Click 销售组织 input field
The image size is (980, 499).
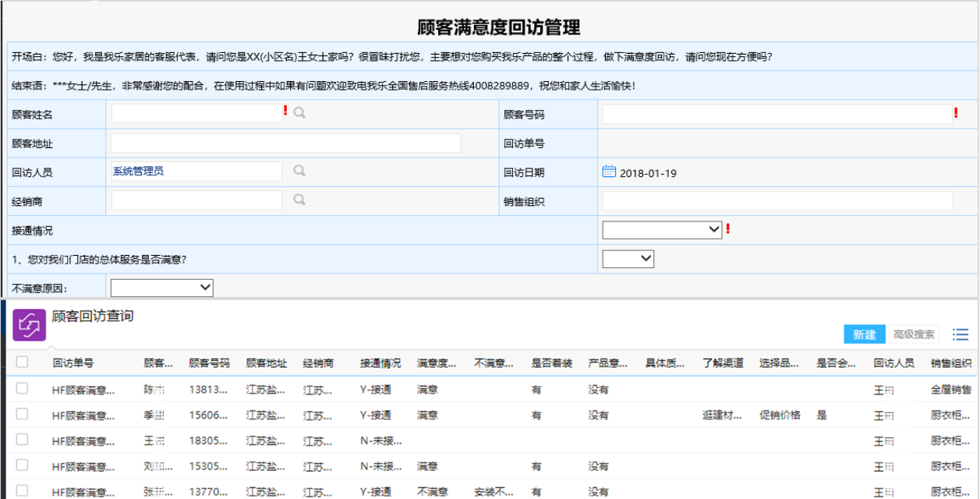[777, 201]
